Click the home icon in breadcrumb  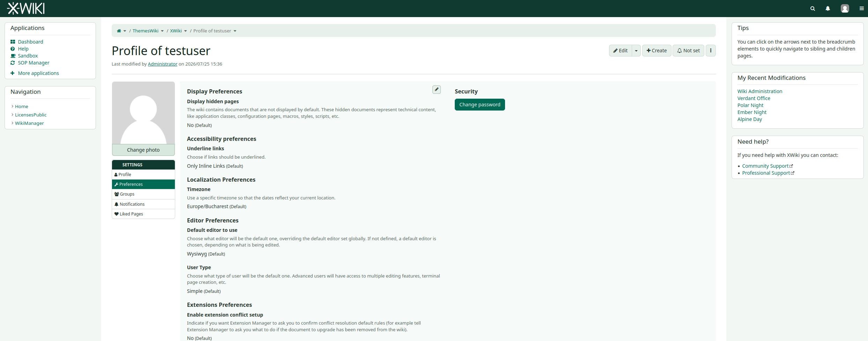[119, 31]
